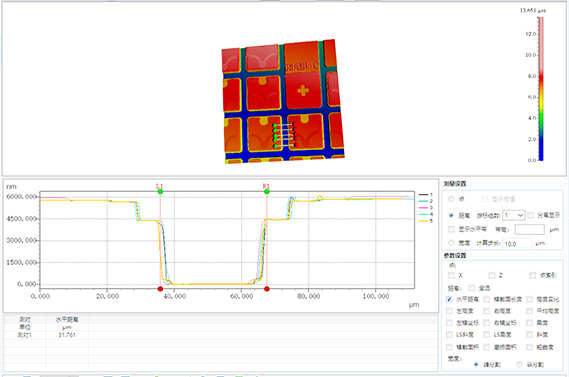Enable the X point parameter checkbox
The width and height of the screenshot is (569, 377).
451,275
